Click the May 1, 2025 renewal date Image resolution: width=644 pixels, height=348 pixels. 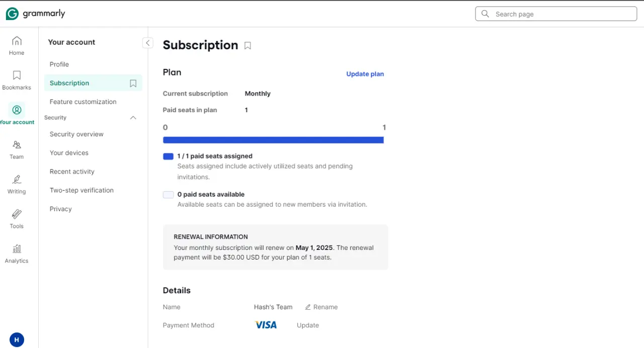[314, 248]
